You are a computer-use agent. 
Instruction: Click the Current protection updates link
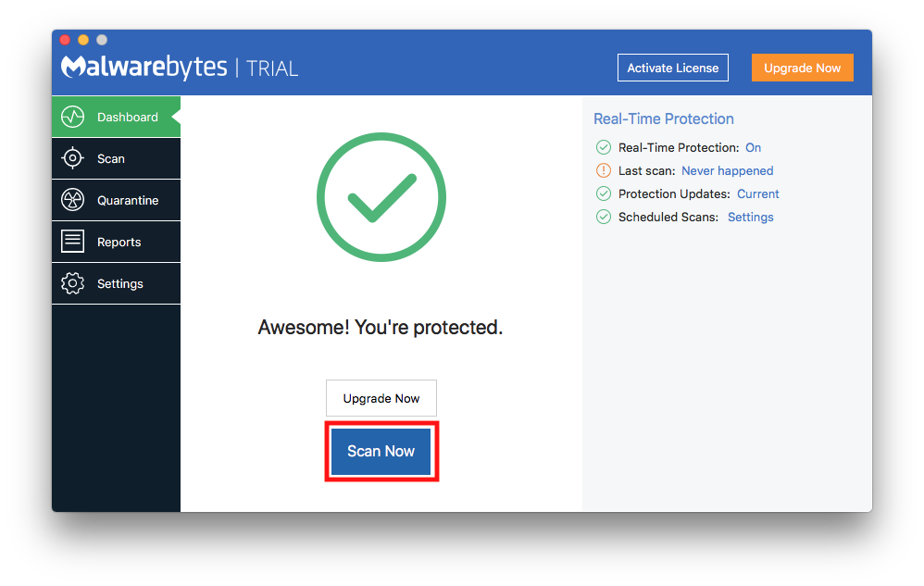[x=758, y=193]
